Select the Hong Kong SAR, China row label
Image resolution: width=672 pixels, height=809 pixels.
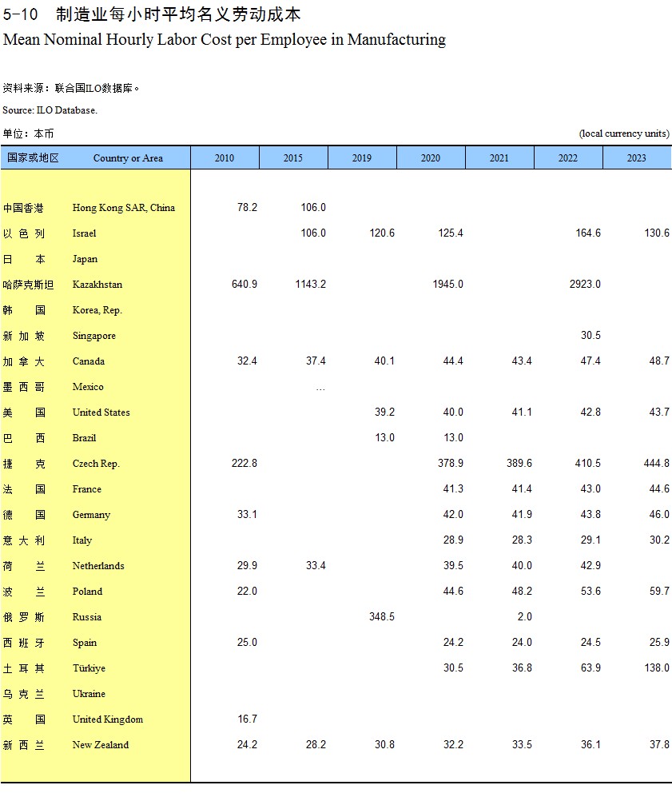[123, 208]
